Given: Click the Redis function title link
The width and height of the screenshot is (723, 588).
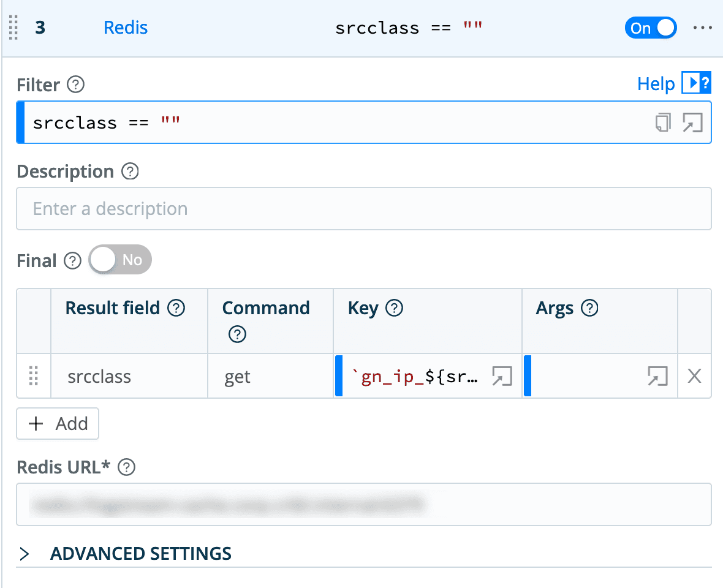Looking at the screenshot, I should click(125, 28).
